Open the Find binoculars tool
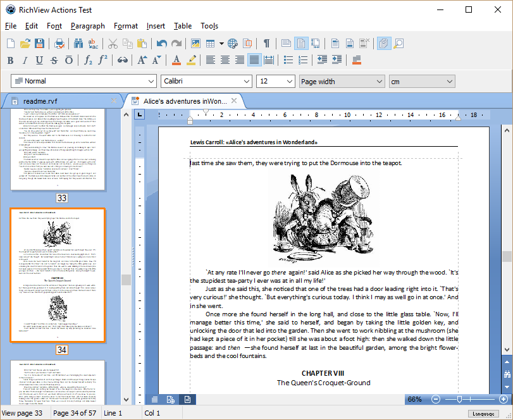The width and height of the screenshot is (513, 420). 78,44
